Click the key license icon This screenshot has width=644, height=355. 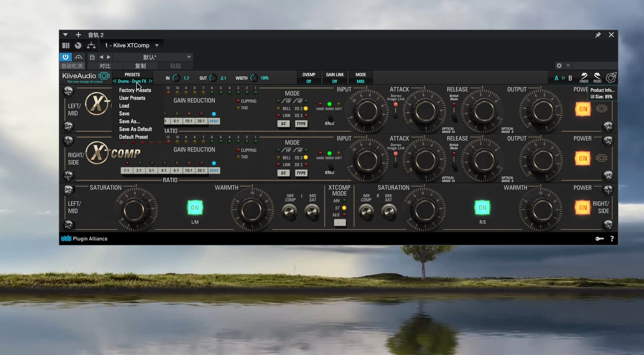point(599,239)
